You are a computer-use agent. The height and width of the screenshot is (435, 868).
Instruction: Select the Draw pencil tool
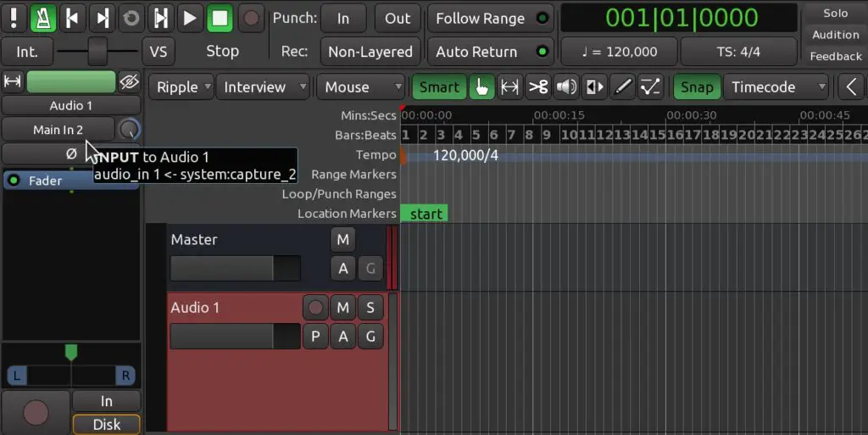622,86
